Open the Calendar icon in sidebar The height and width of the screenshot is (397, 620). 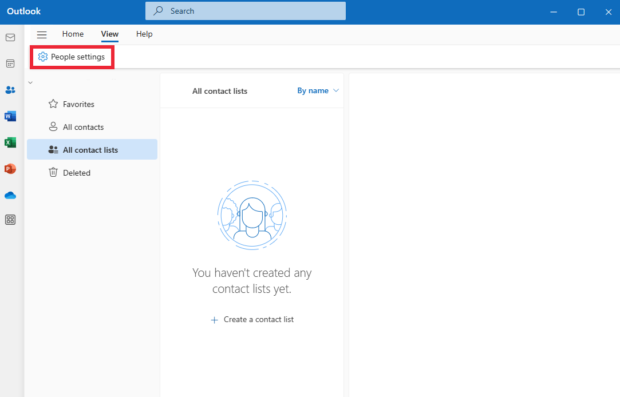click(x=10, y=63)
